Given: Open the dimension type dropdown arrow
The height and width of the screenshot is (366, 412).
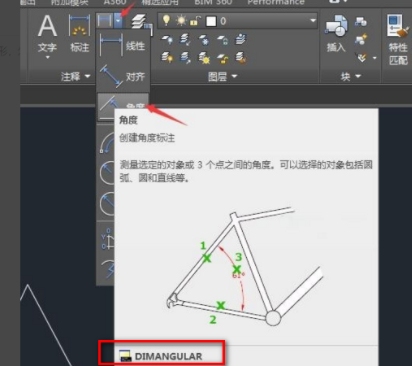Looking at the screenshot, I should [118, 21].
